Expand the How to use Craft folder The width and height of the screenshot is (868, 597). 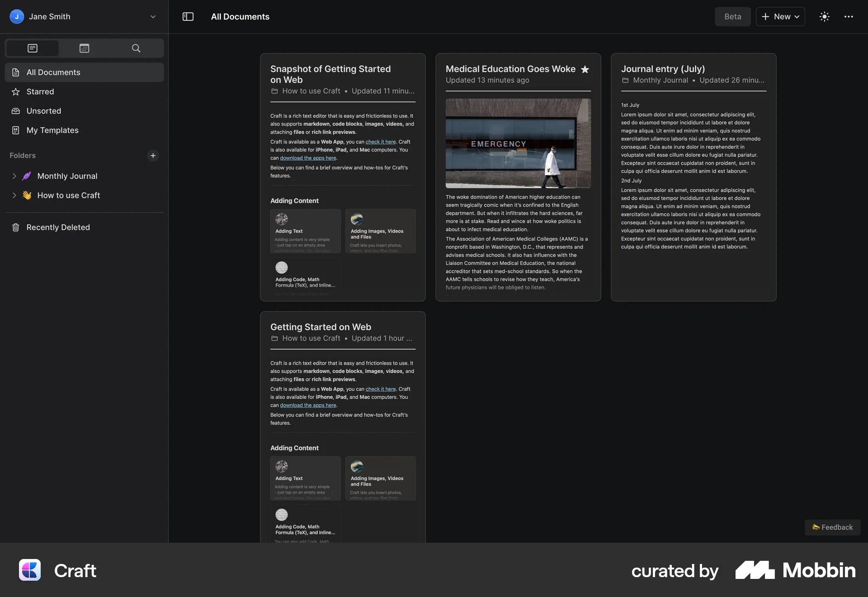tap(14, 195)
